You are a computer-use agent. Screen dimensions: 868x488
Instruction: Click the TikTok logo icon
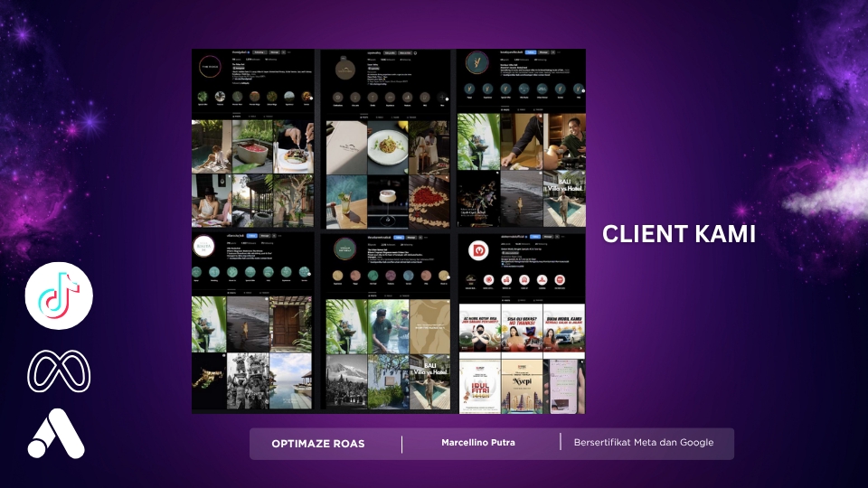(x=59, y=296)
